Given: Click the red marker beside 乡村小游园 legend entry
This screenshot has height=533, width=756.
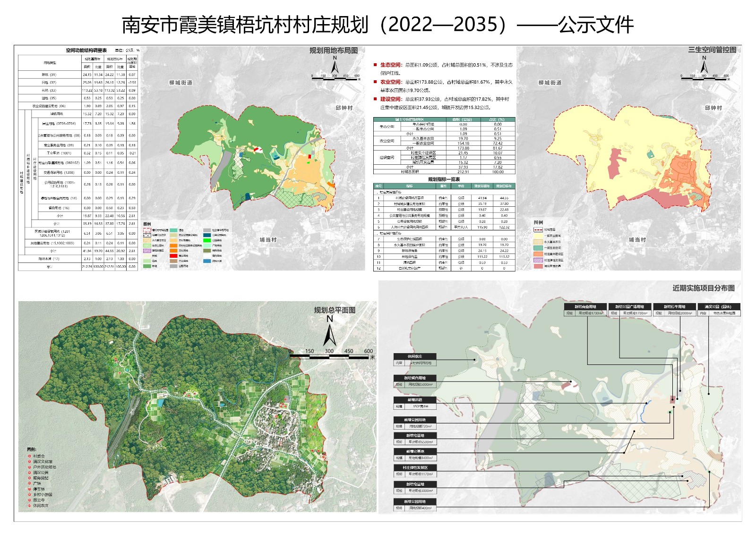Looking at the screenshot, I should [x=29, y=494].
